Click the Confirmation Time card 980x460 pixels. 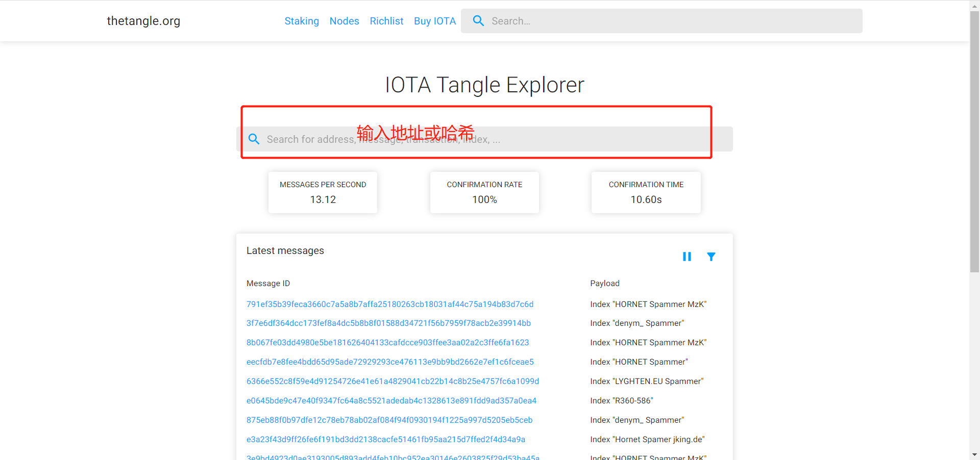click(646, 192)
